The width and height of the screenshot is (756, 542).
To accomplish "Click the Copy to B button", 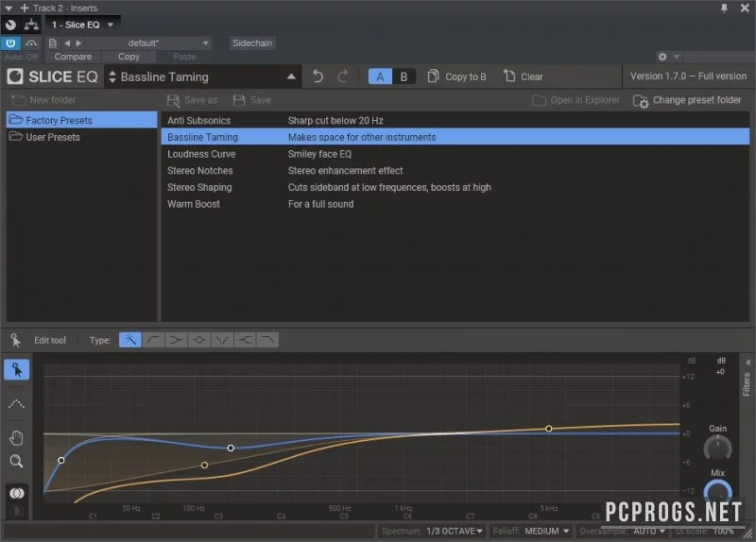I will [x=456, y=76].
